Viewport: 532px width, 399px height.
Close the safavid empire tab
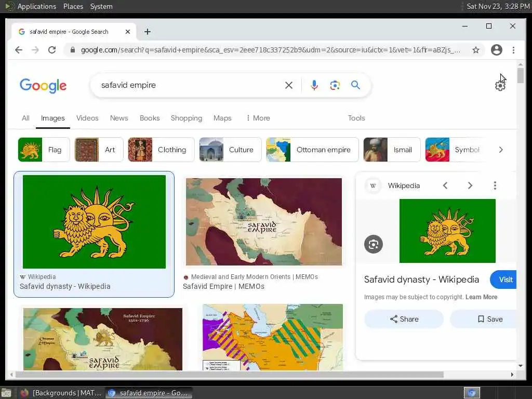[128, 32]
